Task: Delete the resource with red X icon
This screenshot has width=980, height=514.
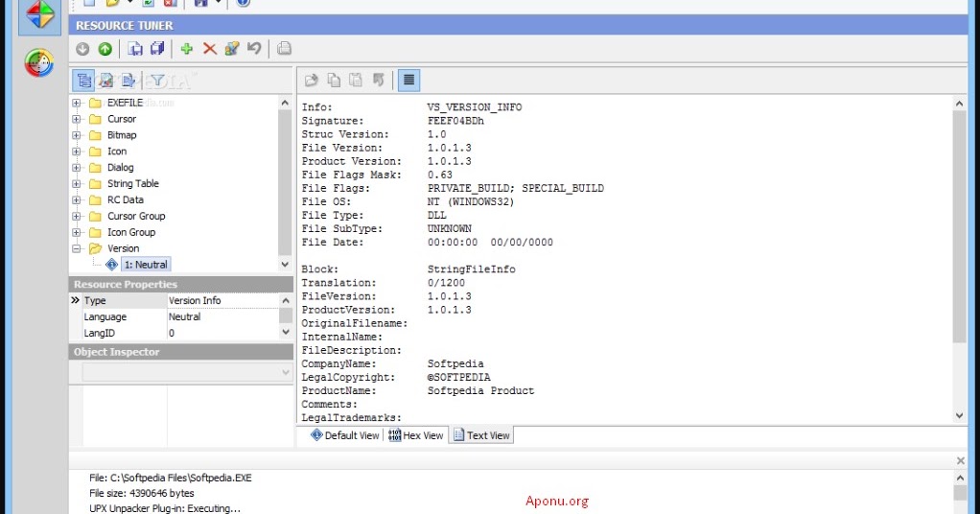Action: 209,49
